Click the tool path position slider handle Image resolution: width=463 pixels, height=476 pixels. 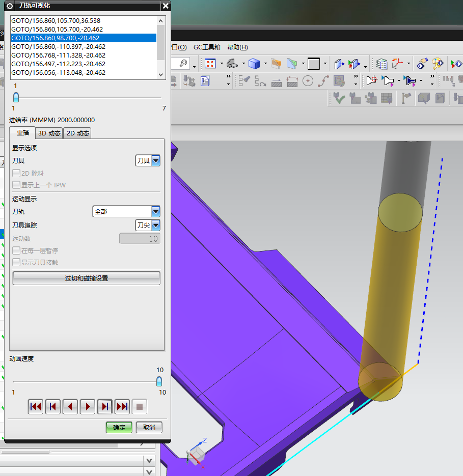(16, 97)
